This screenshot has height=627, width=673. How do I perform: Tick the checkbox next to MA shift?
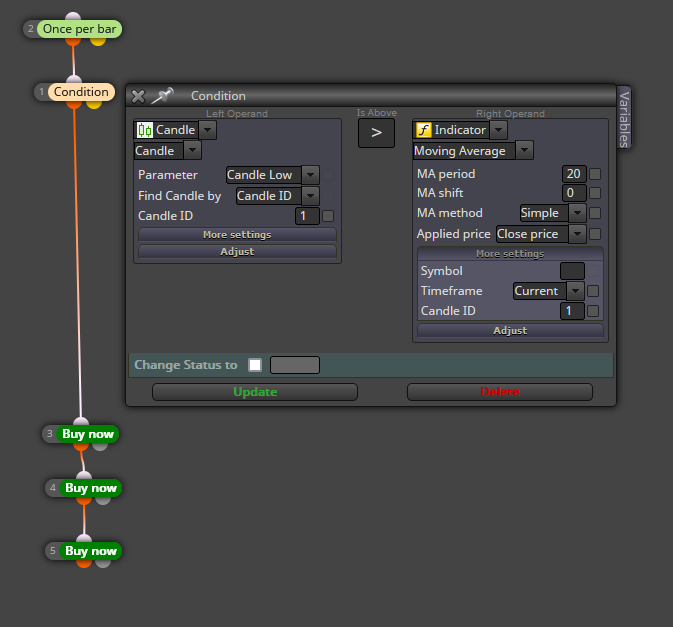(595, 193)
